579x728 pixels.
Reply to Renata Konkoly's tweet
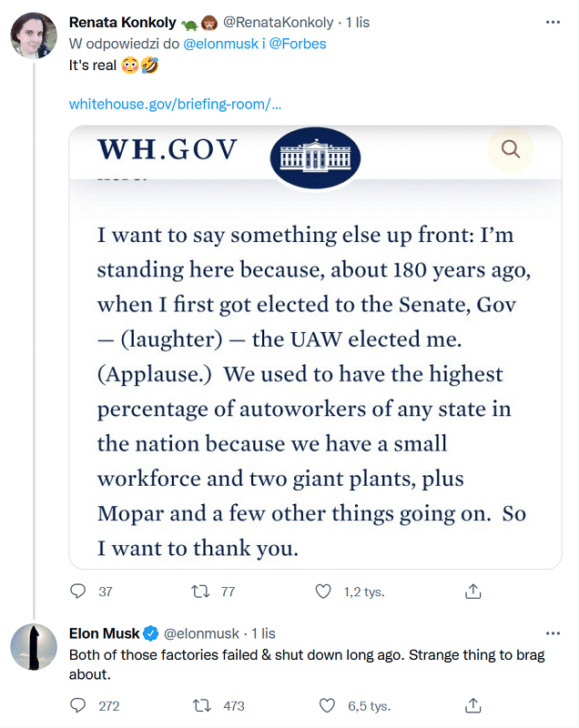coord(77,591)
